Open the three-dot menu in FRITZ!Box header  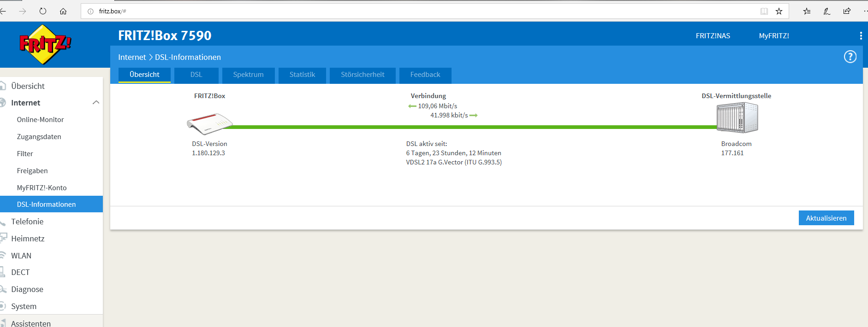pos(861,36)
